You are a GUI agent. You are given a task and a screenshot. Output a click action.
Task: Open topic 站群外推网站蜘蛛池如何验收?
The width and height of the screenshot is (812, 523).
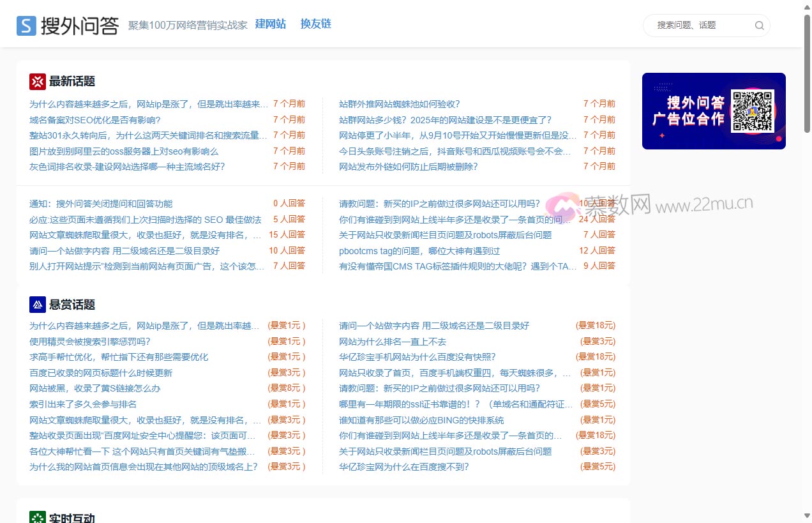tap(399, 104)
